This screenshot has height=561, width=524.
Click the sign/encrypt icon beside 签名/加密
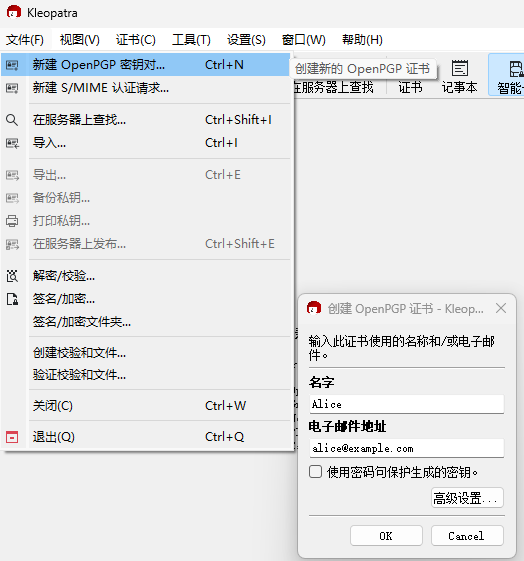coord(12,299)
